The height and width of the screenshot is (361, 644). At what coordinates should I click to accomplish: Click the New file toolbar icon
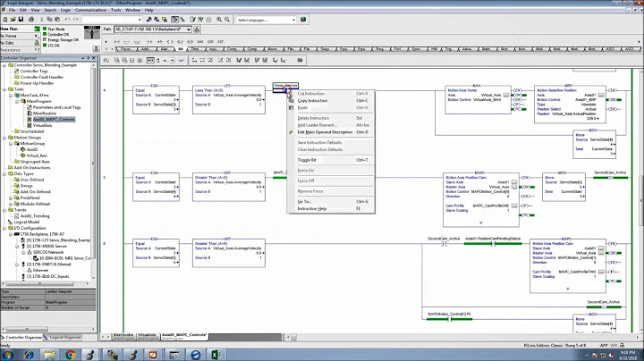[5, 20]
